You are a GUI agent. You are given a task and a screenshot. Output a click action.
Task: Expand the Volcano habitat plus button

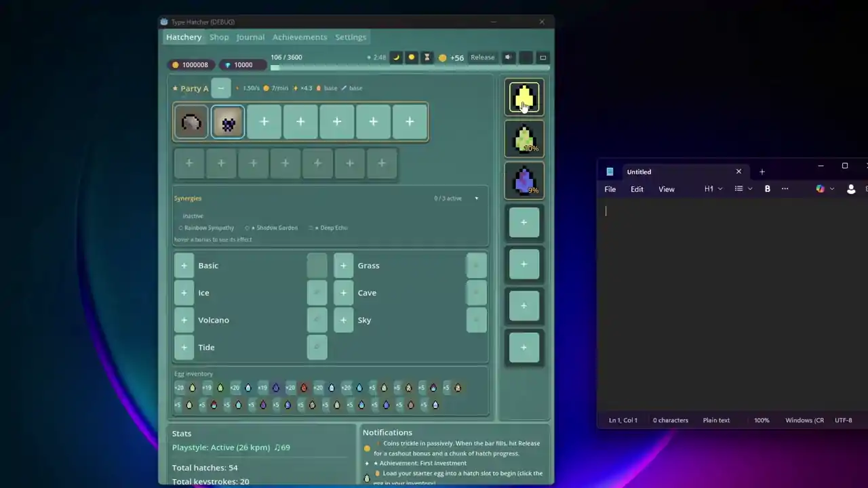184,320
